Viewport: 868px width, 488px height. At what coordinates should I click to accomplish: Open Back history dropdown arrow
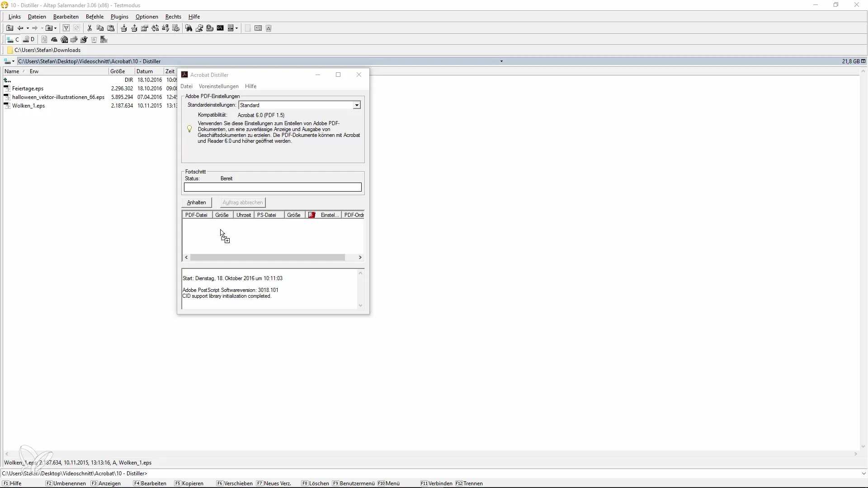(x=28, y=28)
